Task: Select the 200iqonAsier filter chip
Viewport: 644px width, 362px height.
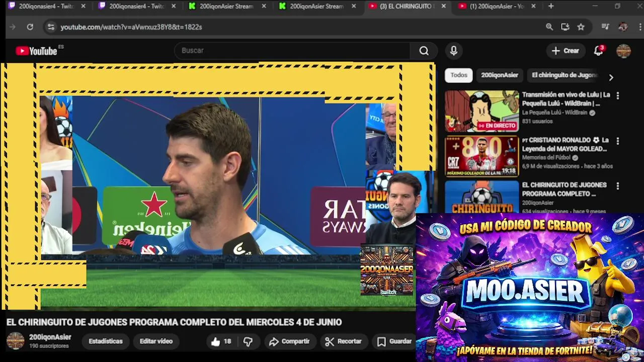Action: (500, 75)
